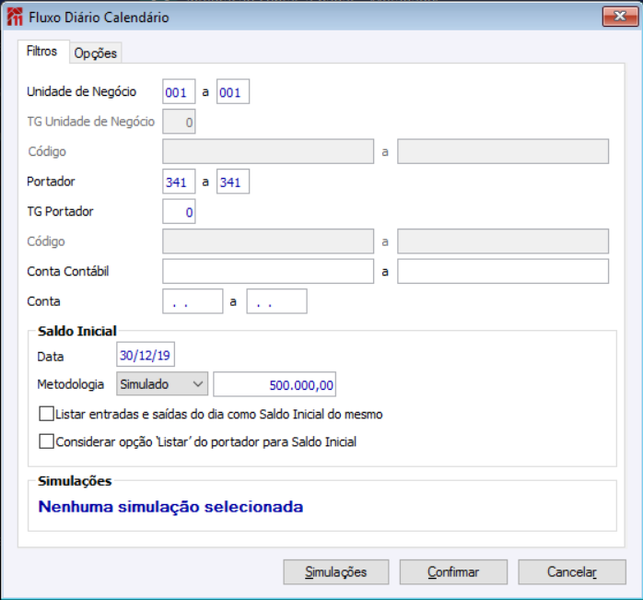Focus the first Unidade de Negócio field
The image size is (643, 600).
click(179, 91)
